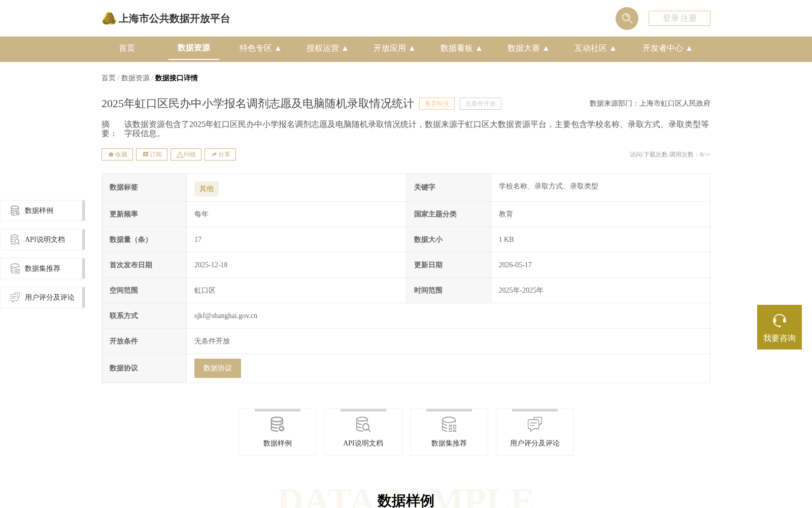This screenshot has height=508, width=812.
Task: Expand the 开发者中心 menu
Action: pyautogui.click(x=667, y=48)
